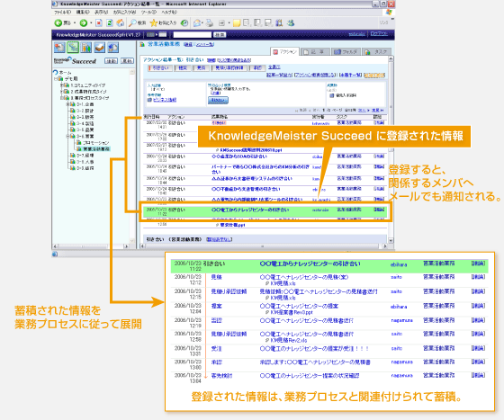Click the yellow note icon in IE toolbar
The image size is (504, 420).
tap(237, 22)
